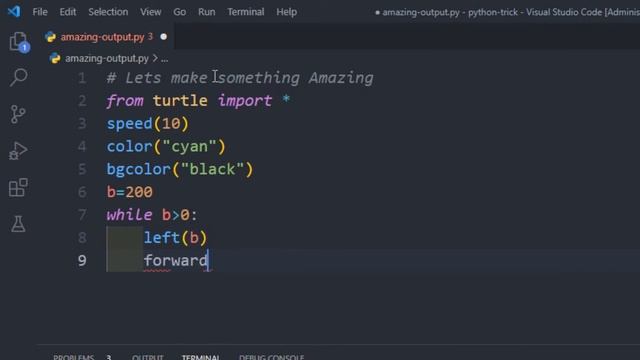The height and width of the screenshot is (360, 640).
Task: Click the word 'forward' on line 9
Action: (176, 260)
